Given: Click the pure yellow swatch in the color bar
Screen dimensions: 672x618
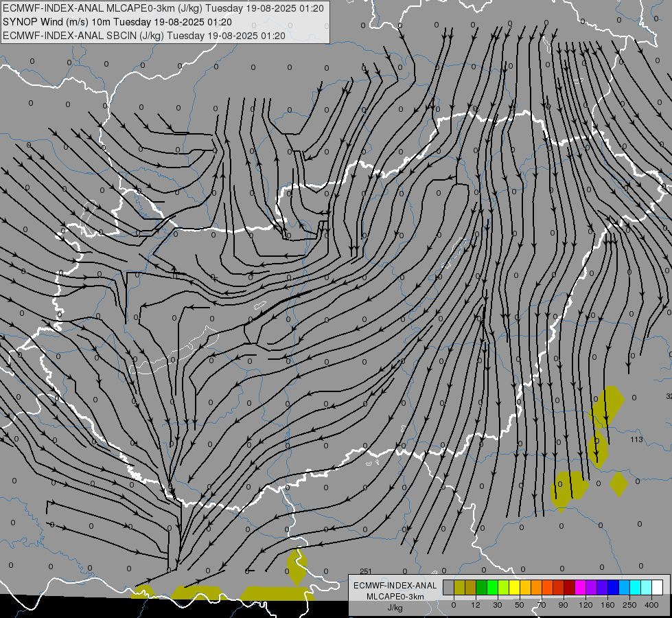Looking at the screenshot, I should (515, 587).
